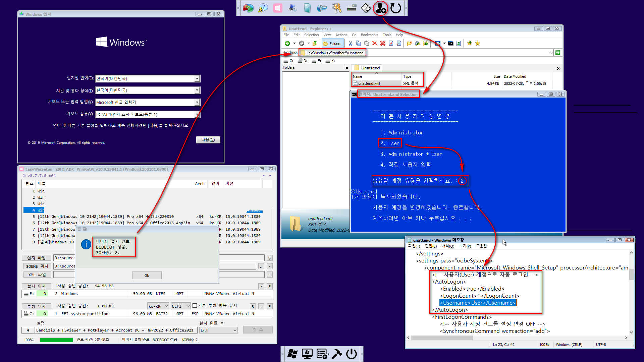Click the add-user account icon in top dock
This screenshot has width=644, height=362.
pyautogui.click(x=381, y=8)
